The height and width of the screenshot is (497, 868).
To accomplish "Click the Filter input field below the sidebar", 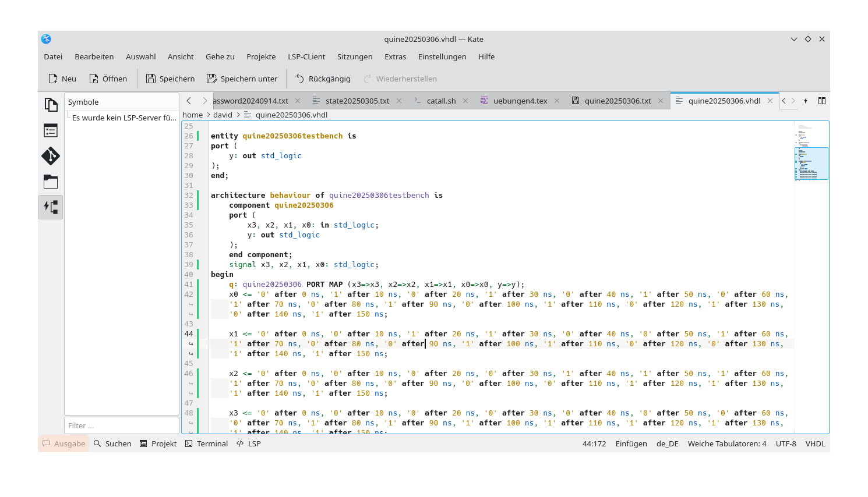I will 121,425.
